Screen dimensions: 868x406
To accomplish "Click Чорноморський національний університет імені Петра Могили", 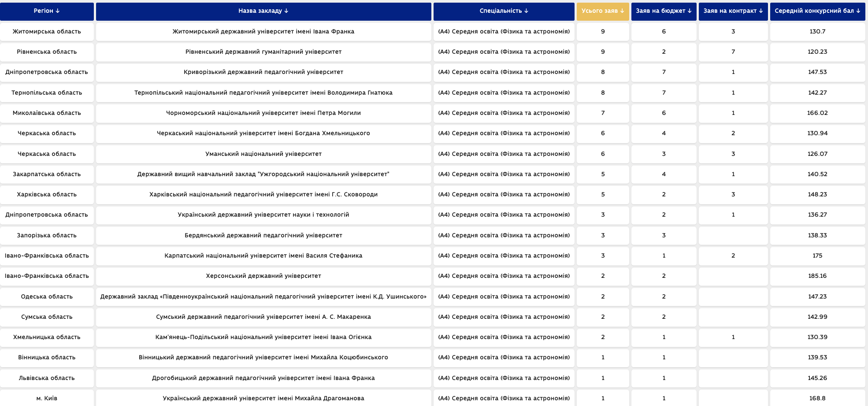I will click(263, 113).
